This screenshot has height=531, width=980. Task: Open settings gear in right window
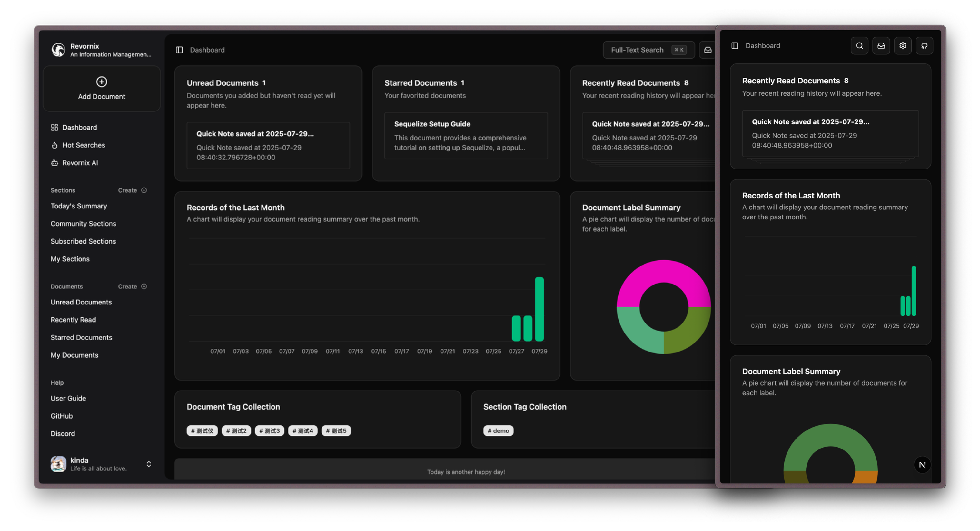902,46
